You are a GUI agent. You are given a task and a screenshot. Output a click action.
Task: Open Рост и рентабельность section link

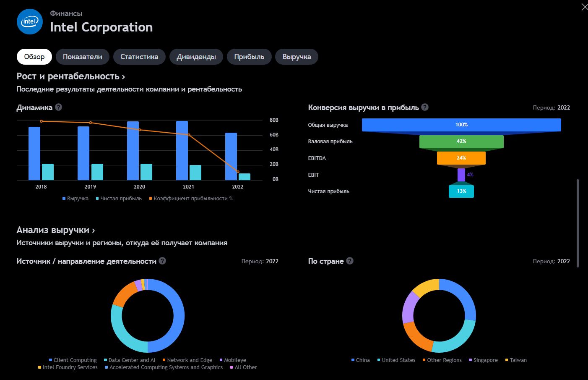71,76
